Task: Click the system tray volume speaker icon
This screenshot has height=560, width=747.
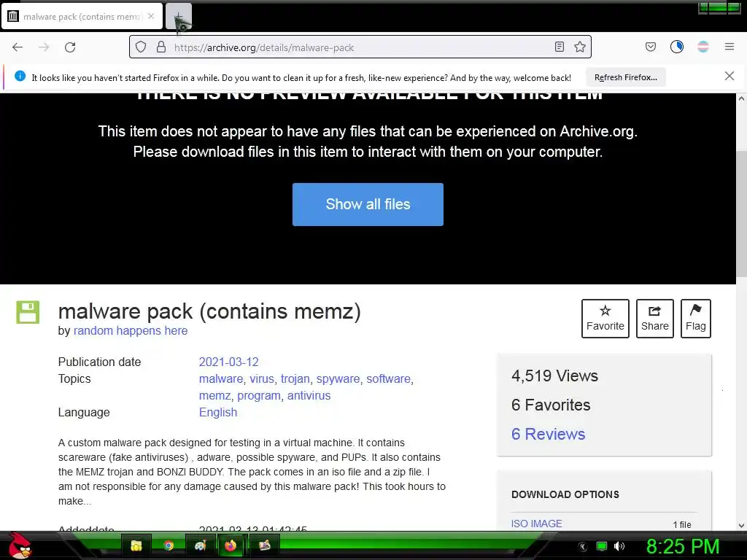Action: coord(619,546)
